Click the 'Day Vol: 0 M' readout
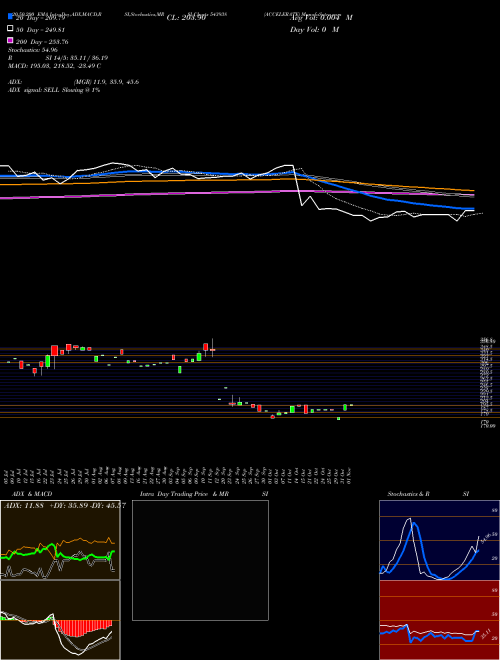The image size is (500, 660). 314,29
